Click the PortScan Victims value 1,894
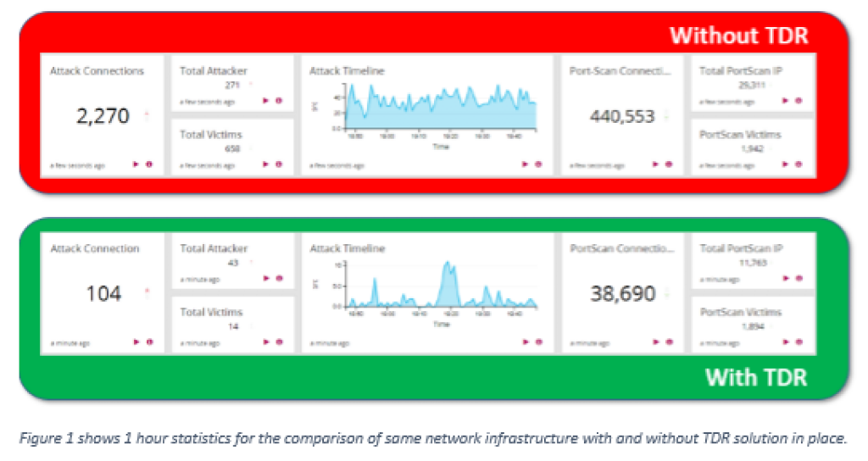868x461 pixels. point(753,326)
